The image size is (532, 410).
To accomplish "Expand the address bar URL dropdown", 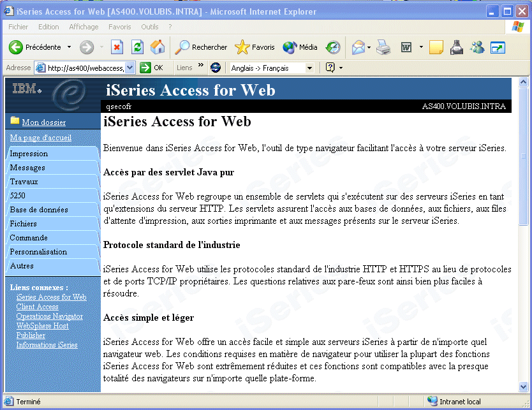I will 130,68.
